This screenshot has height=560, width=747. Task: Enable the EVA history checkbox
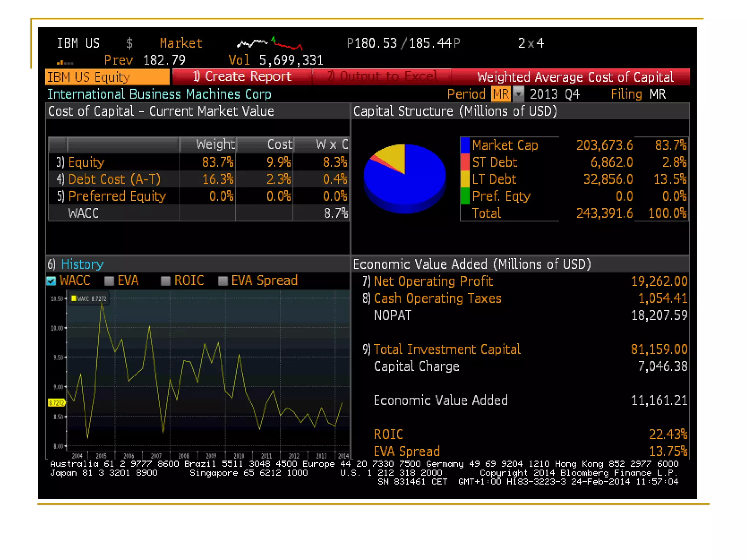pos(109,281)
